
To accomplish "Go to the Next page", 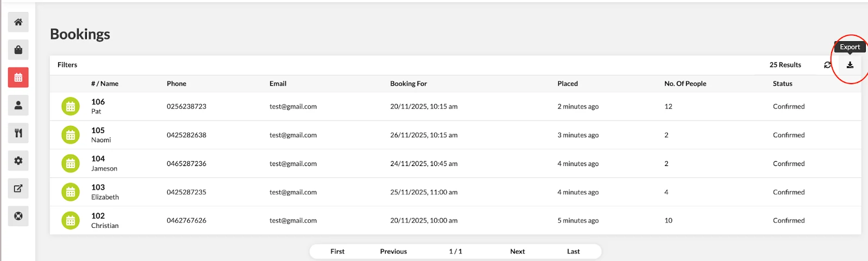I will [518, 251].
